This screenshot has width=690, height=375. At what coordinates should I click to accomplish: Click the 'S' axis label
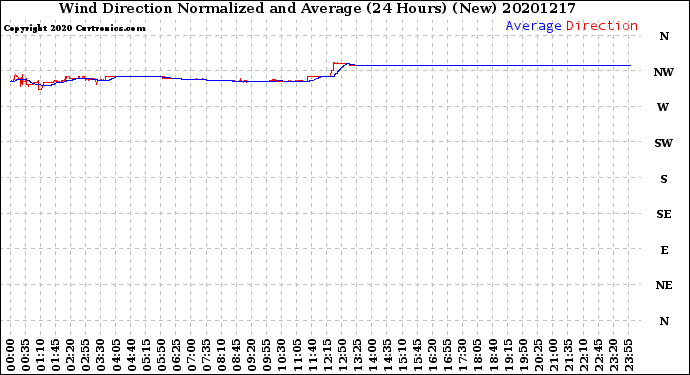point(664,179)
